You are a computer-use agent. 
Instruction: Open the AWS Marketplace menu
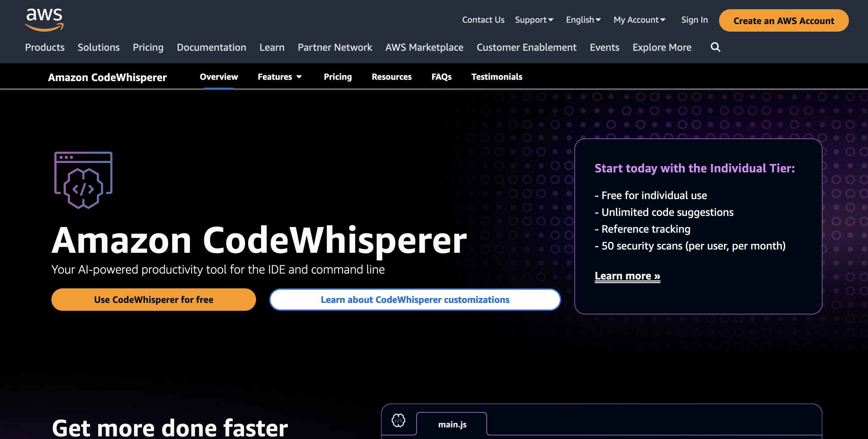tap(424, 47)
